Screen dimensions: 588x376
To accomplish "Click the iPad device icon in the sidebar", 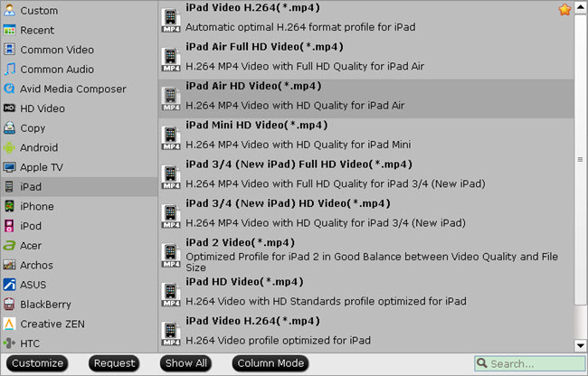I will (9, 186).
